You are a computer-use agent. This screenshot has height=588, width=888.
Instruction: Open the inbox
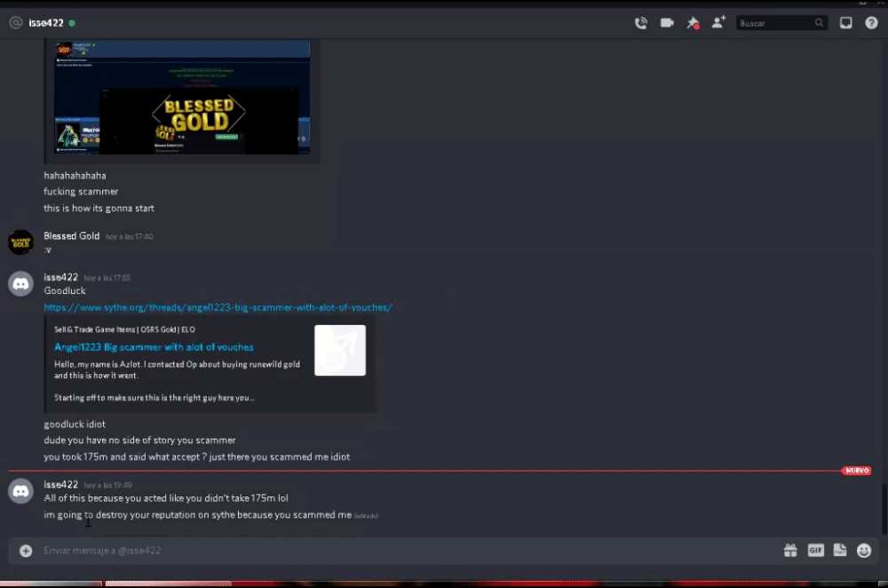point(845,23)
